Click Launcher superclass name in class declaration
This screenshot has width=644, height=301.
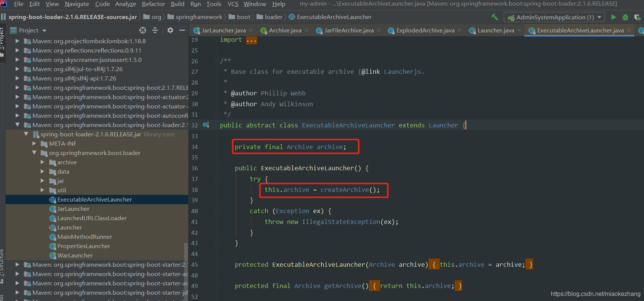pyautogui.click(x=443, y=125)
